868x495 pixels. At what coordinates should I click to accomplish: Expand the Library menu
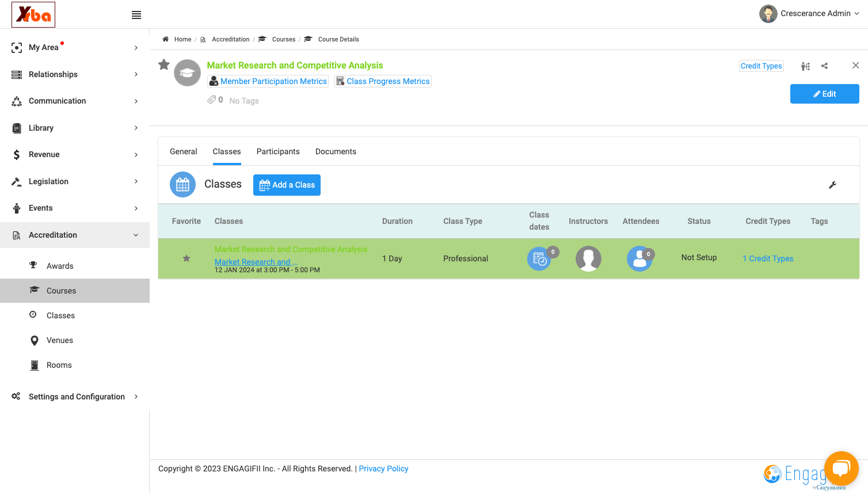pyautogui.click(x=75, y=128)
